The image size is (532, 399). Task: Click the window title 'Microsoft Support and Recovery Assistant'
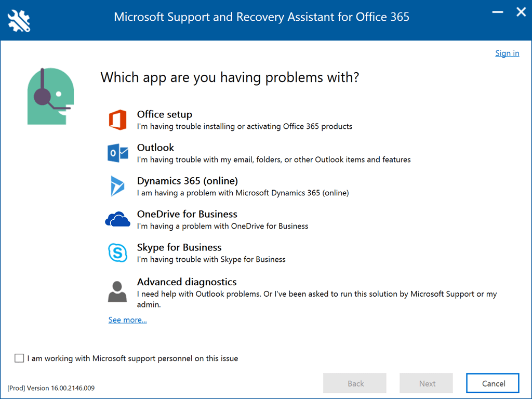coord(262,17)
